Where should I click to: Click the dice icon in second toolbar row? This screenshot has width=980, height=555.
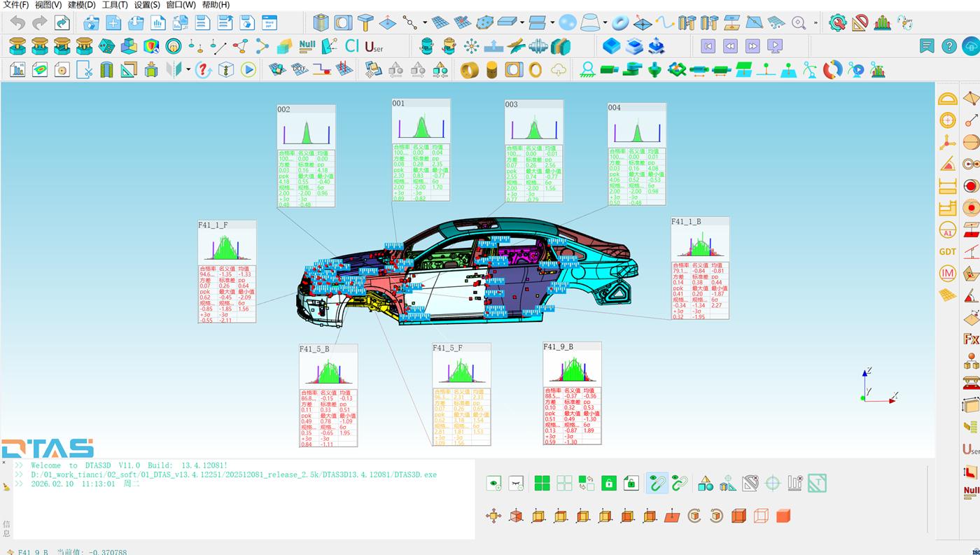(106, 47)
